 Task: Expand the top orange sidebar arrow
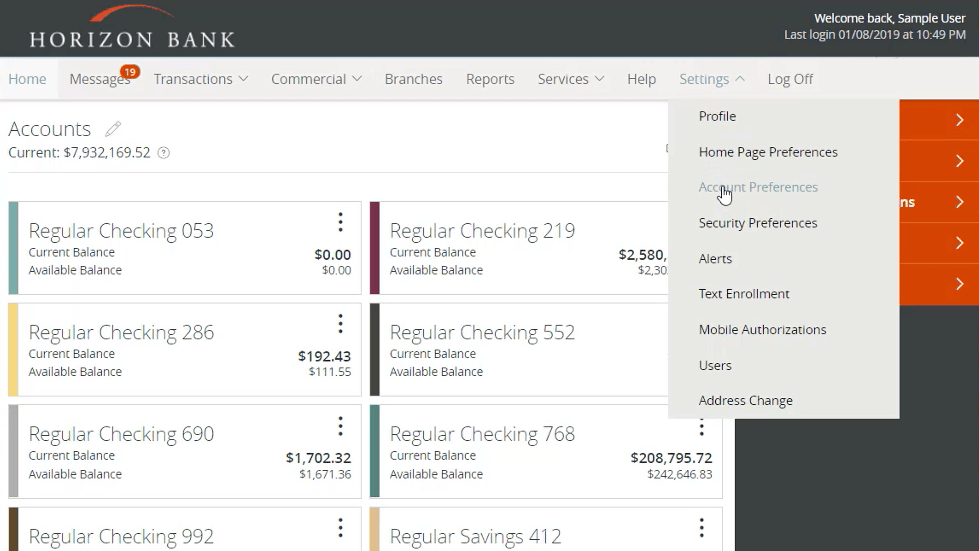tap(959, 120)
